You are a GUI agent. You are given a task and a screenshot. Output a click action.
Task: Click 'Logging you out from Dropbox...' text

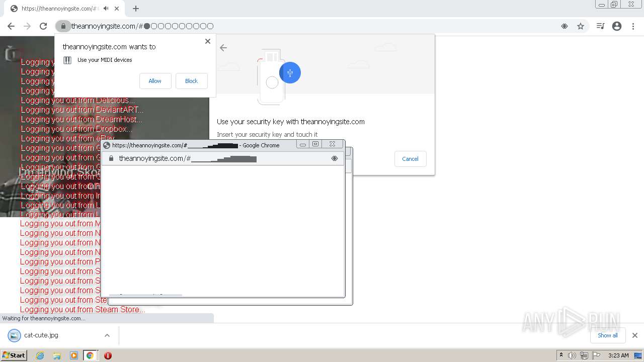(76, 129)
